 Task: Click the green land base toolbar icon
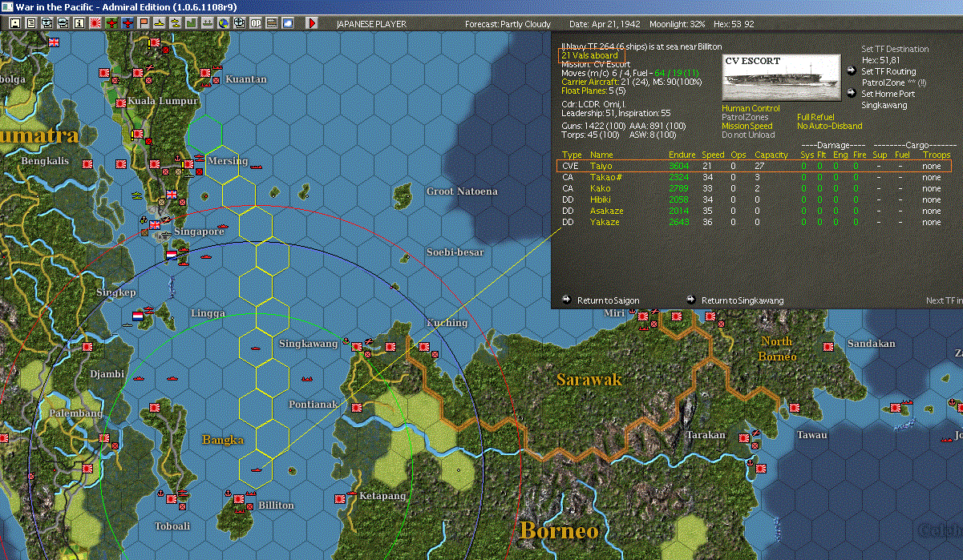191,23
